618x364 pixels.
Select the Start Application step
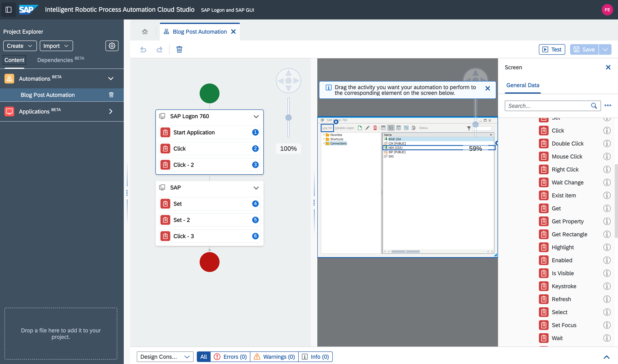(x=209, y=133)
